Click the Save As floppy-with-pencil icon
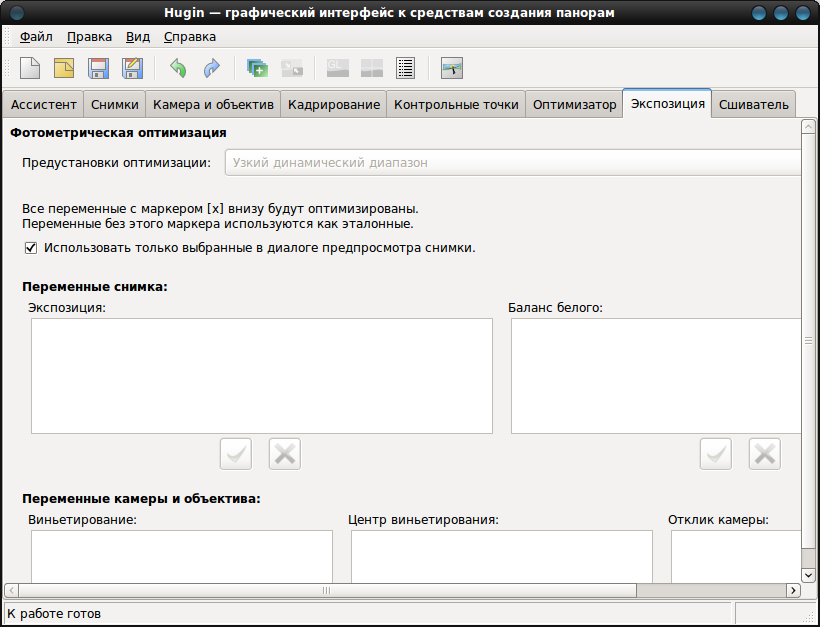Screen dimensions: 820x627 (132, 68)
